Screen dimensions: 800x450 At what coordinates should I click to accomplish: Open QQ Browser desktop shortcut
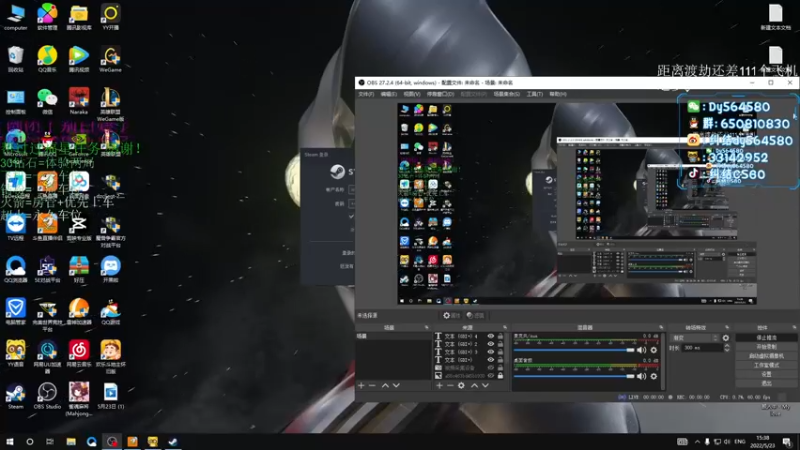coord(15,269)
